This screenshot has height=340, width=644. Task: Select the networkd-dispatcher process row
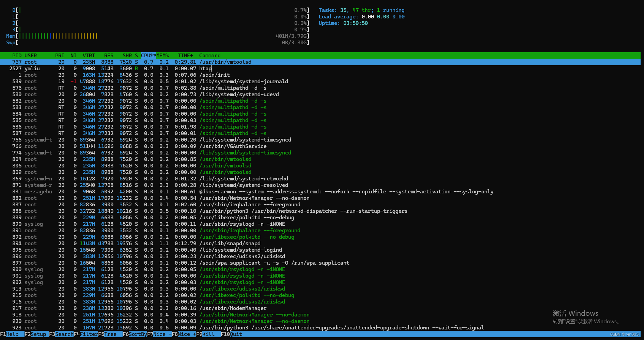(x=320, y=211)
